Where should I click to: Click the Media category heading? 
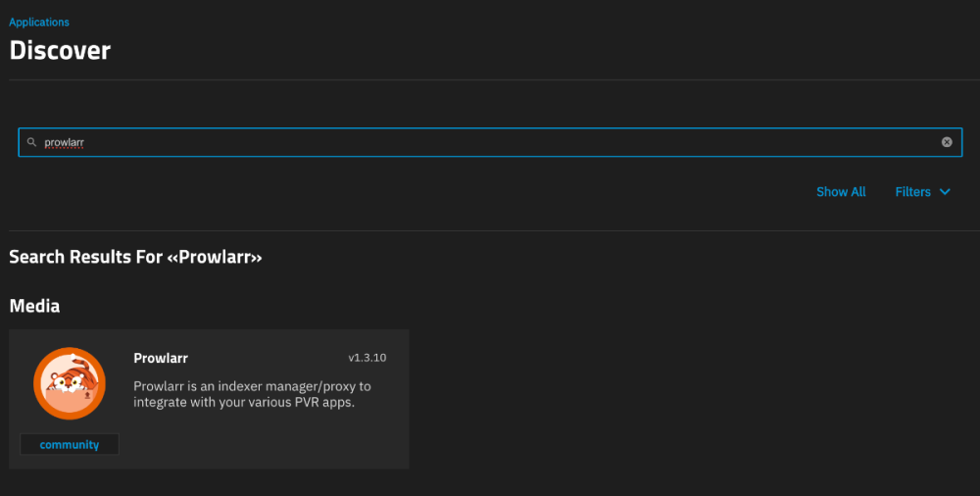[x=34, y=306]
